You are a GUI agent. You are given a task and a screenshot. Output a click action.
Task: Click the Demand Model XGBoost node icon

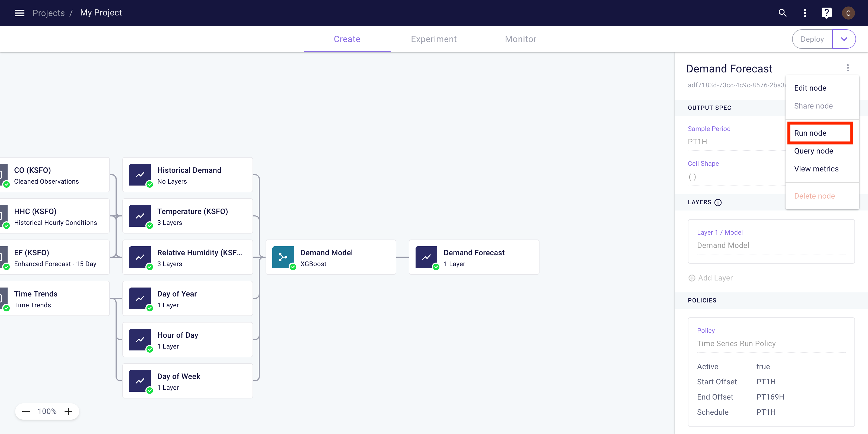[283, 257]
